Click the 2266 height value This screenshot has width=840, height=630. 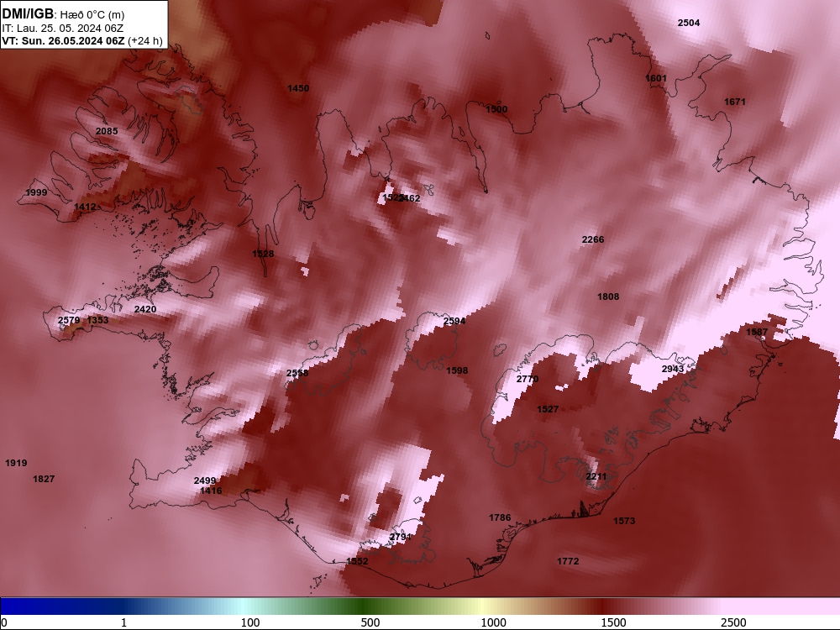pyautogui.click(x=592, y=239)
